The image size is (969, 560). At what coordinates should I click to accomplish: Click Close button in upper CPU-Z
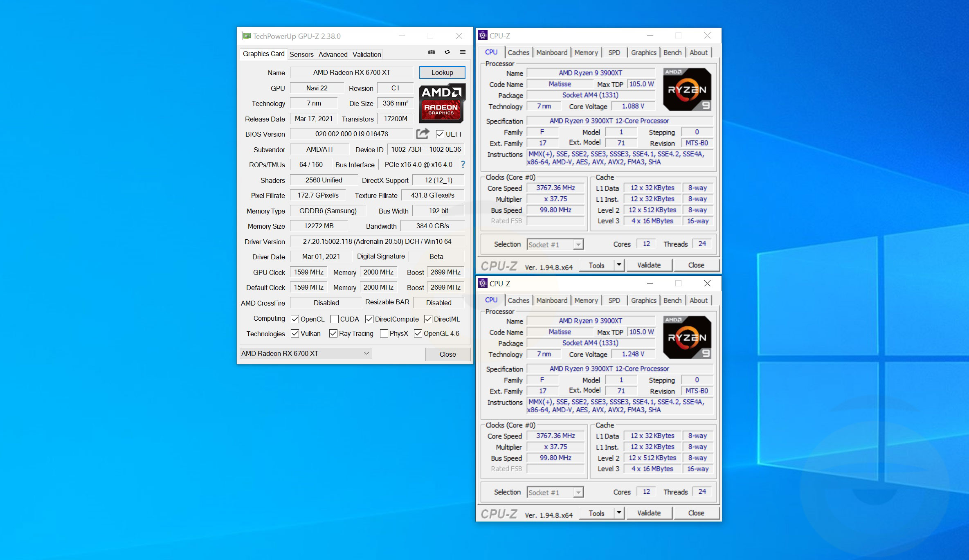click(696, 265)
